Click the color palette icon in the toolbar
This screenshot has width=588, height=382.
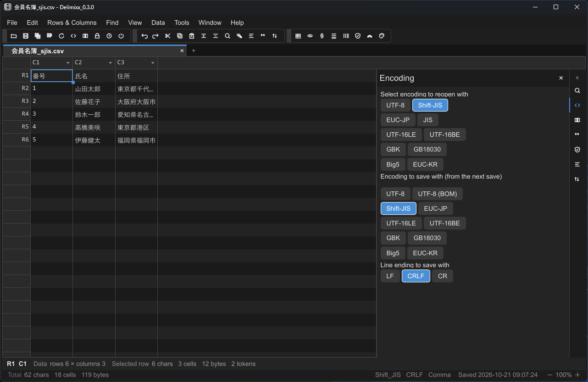pos(382,36)
